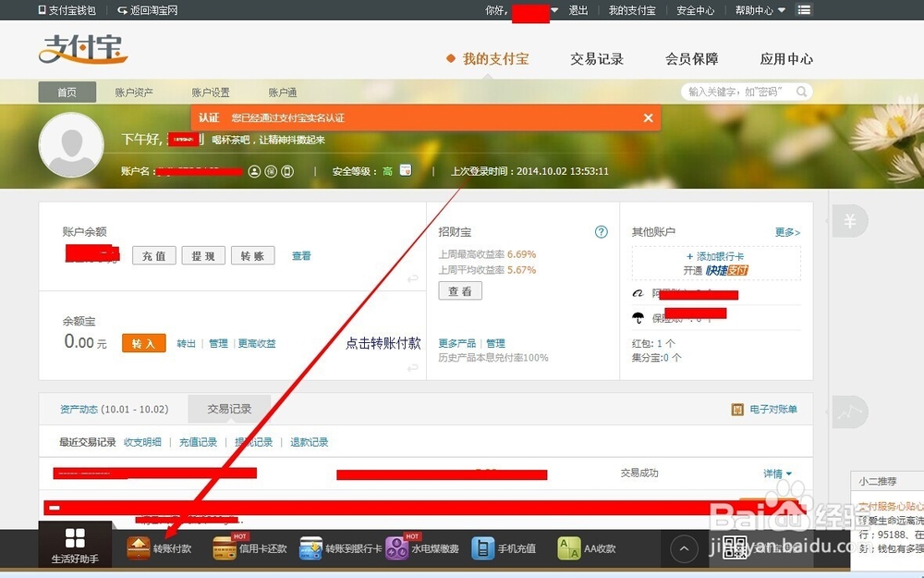Click the list menu icon in top bar
The image size is (924, 578).
click(804, 9)
